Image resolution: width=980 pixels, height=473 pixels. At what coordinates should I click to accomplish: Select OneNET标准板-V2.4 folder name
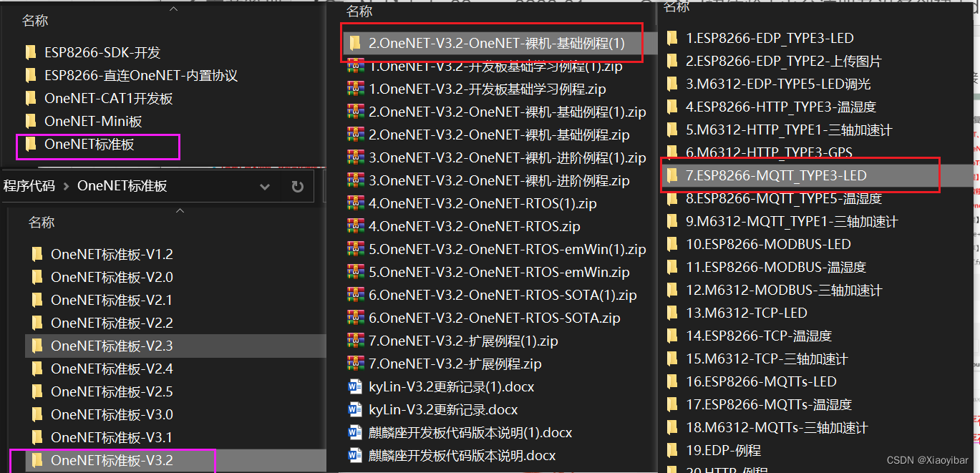click(x=112, y=369)
